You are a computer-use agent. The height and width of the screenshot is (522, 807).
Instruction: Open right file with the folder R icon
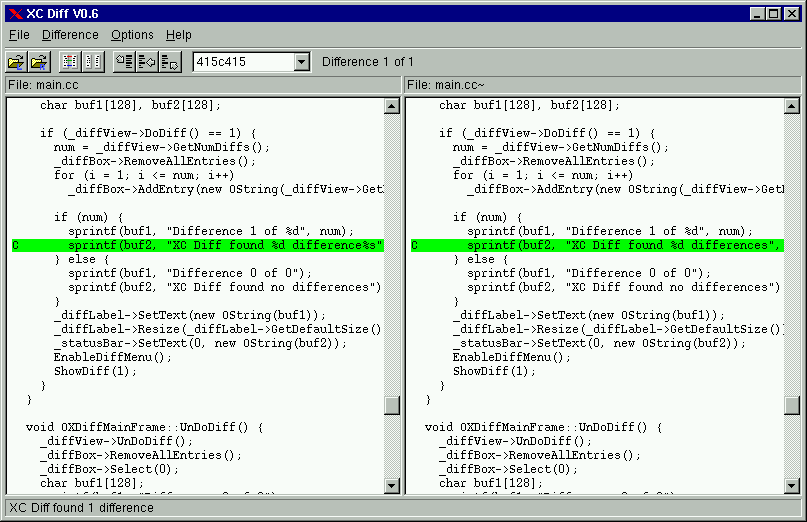pos(39,62)
